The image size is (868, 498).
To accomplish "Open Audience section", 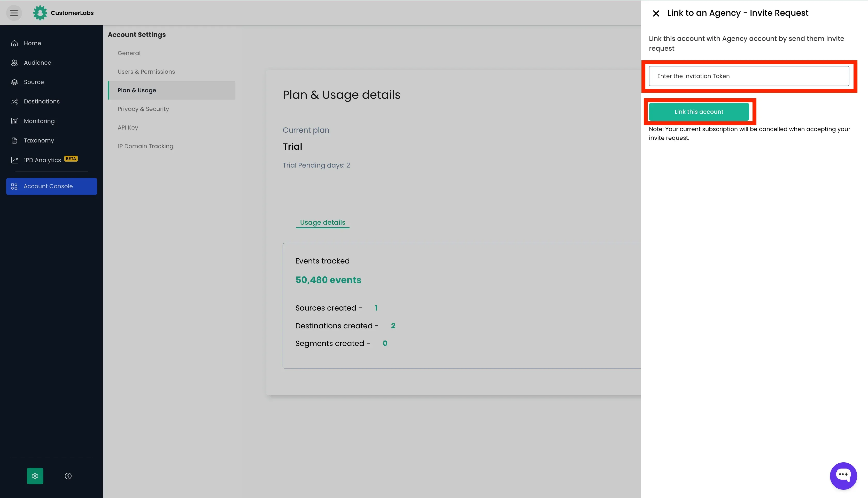I will click(x=38, y=63).
